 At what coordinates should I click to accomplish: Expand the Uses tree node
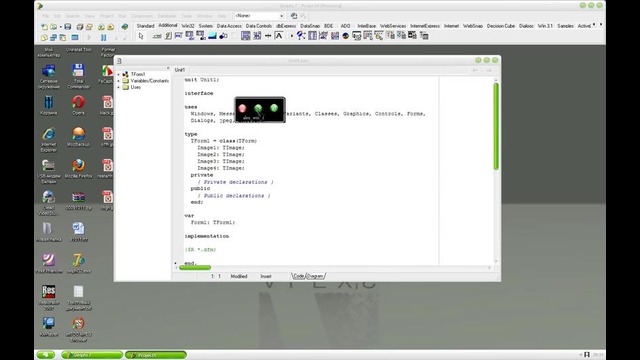pos(119,87)
